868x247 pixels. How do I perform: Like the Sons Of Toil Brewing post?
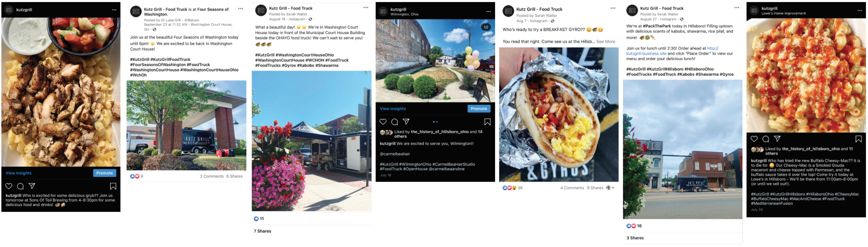(x=9, y=186)
